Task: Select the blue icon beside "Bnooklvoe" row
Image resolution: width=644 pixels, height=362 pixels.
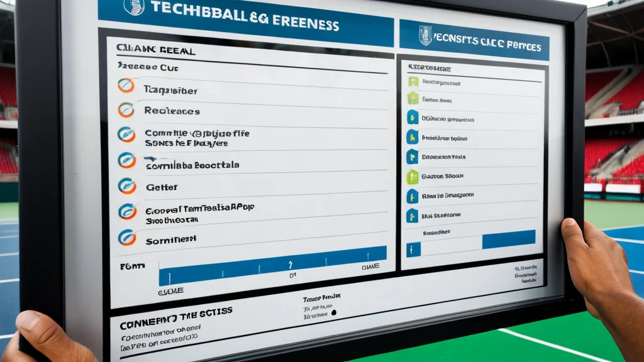Action: (x=413, y=136)
